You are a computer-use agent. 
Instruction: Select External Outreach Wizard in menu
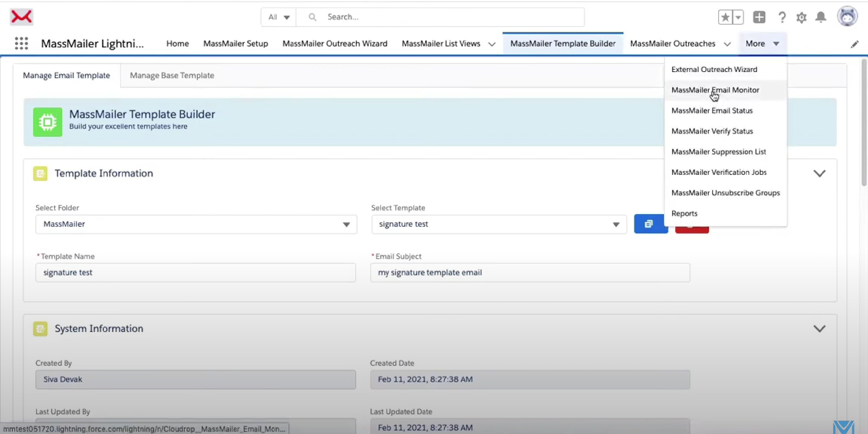[x=726, y=69]
